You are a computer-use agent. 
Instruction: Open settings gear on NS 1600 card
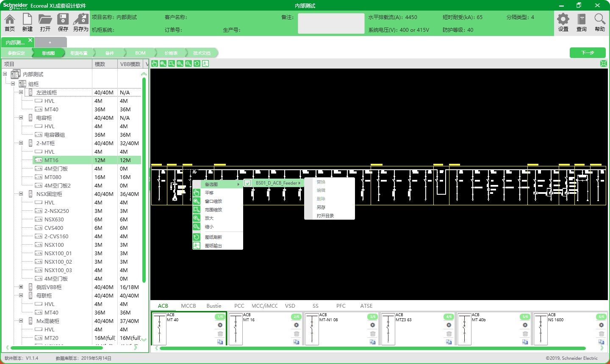tap(601, 325)
